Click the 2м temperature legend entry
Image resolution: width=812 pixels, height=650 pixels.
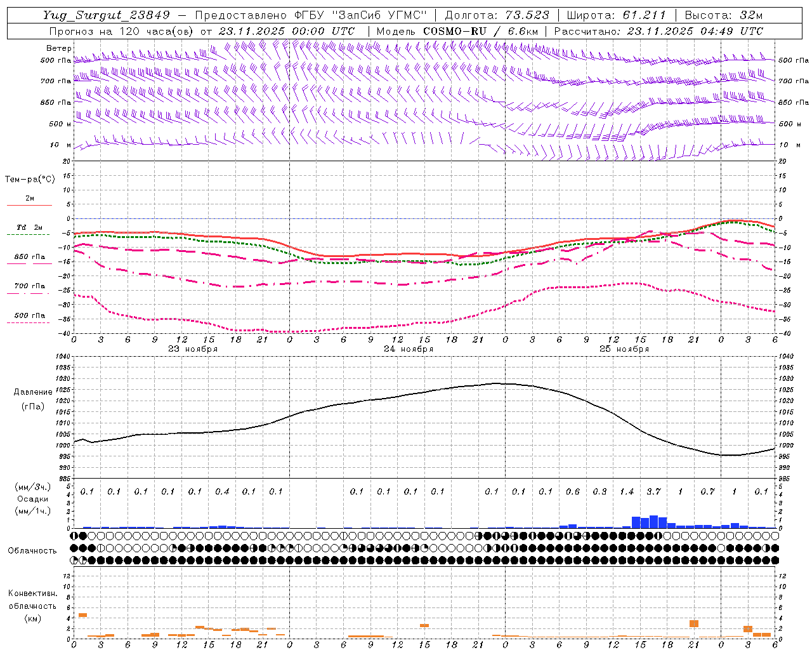30,199
